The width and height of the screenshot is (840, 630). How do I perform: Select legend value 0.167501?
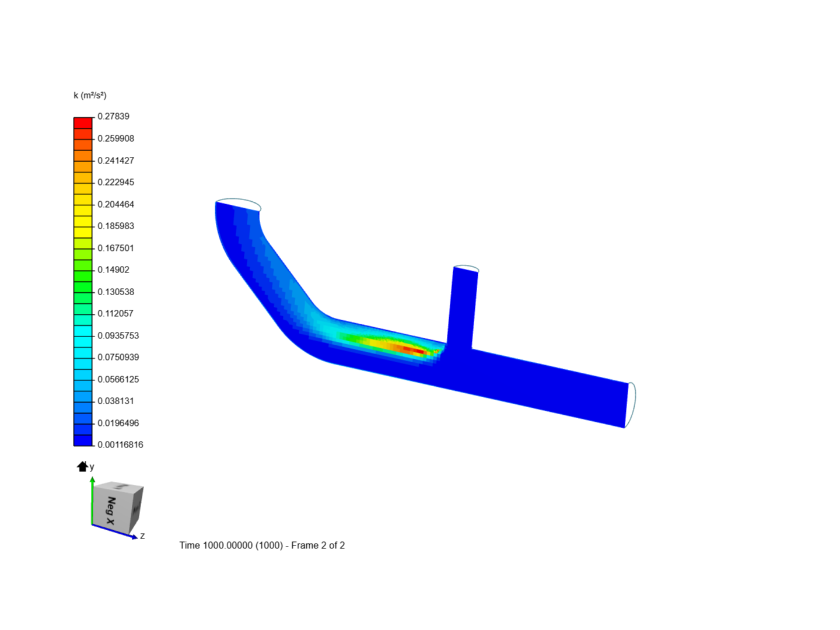click(x=116, y=248)
